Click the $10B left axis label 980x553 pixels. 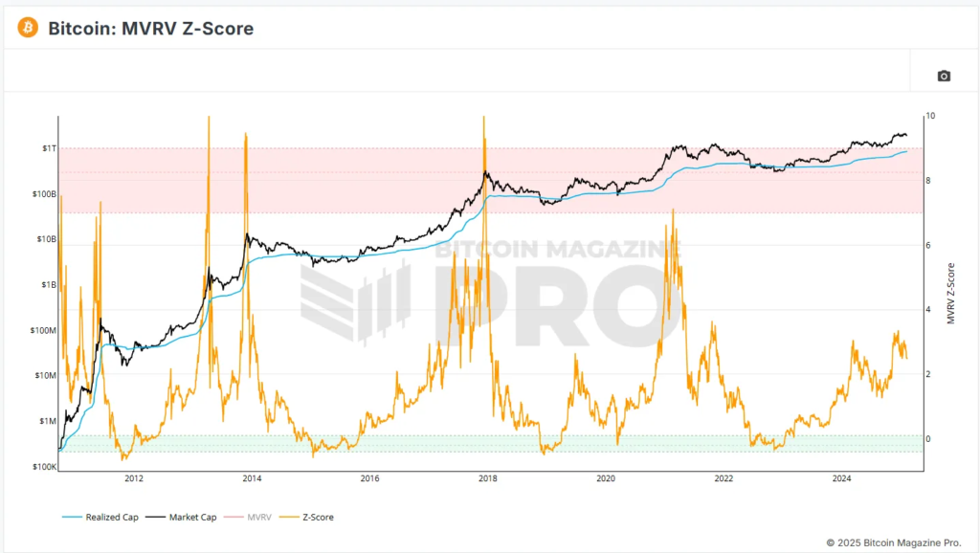(46, 239)
